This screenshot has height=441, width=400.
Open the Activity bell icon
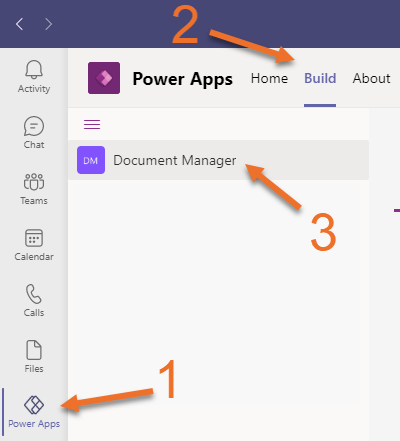(x=34, y=70)
